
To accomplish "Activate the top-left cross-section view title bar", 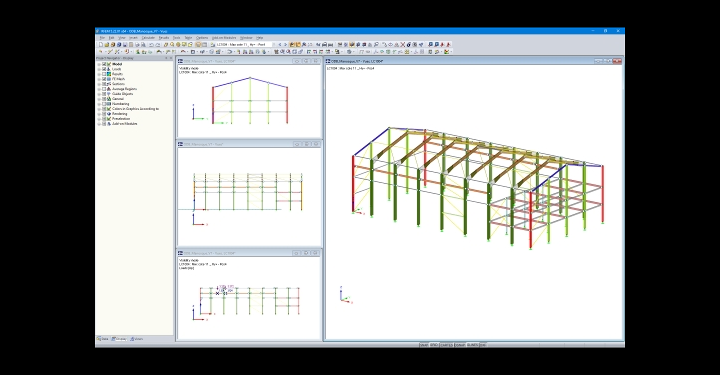I will [249, 61].
